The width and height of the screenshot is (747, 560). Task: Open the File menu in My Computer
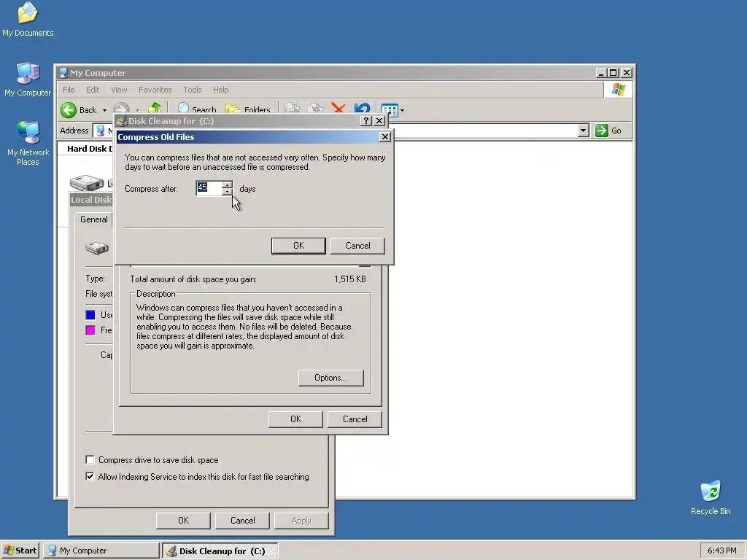[69, 90]
